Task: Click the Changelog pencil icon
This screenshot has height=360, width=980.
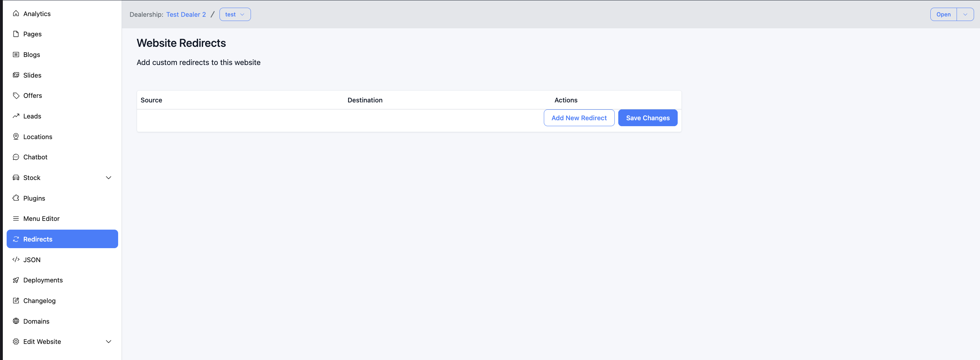Action: [16, 301]
